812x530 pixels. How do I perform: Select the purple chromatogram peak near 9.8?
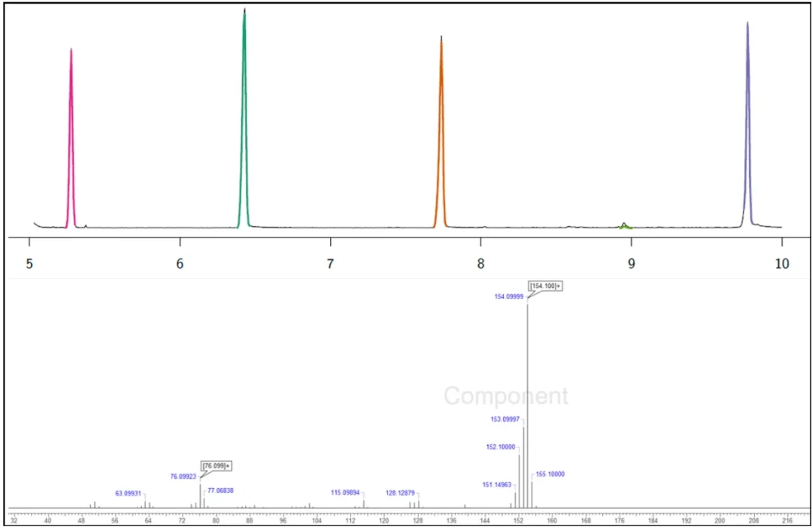pyautogui.click(x=747, y=124)
